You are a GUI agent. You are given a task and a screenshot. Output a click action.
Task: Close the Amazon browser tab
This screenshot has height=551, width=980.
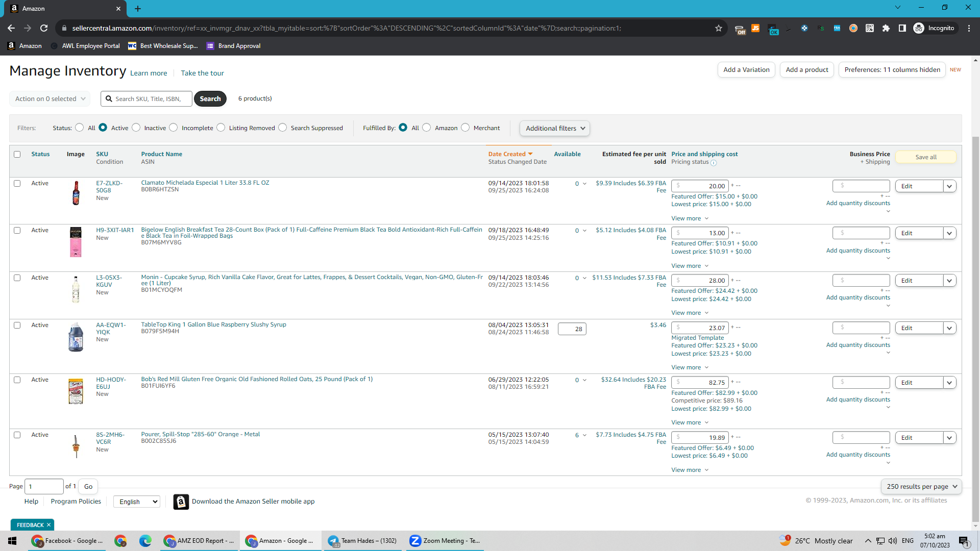pyautogui.click(x=118, y=8)
